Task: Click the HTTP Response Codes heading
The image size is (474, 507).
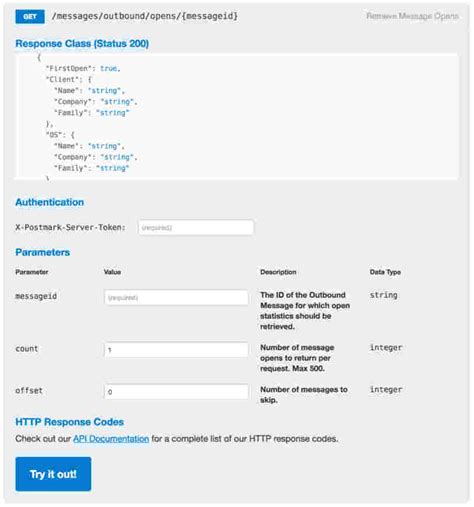Action: 70,422
